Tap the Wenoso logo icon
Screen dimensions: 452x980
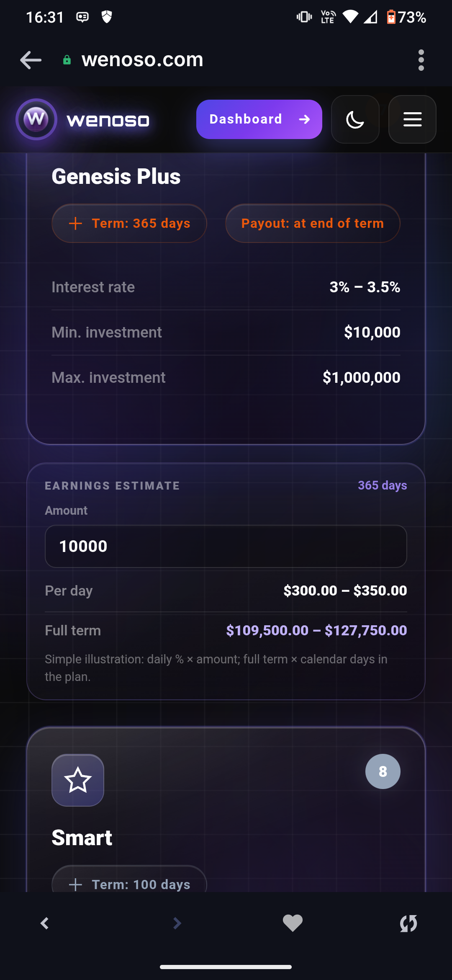(36, 119)
